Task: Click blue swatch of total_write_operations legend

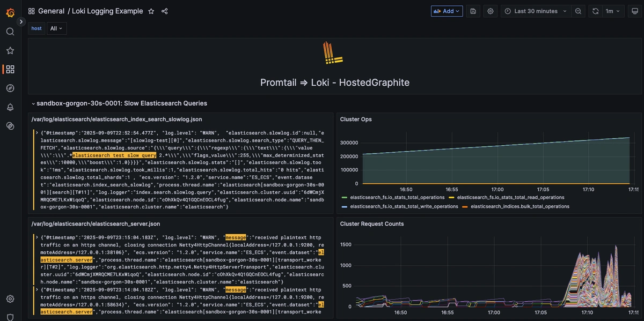Action: click(345, 206)
